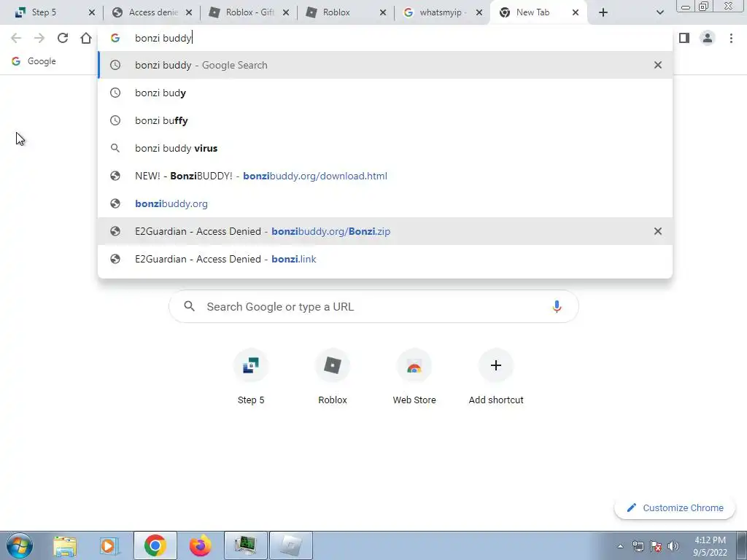This screenshot has height=560, width=747.
Task: Select the Chrome taskbar button
Action: [x=155, y=545]
